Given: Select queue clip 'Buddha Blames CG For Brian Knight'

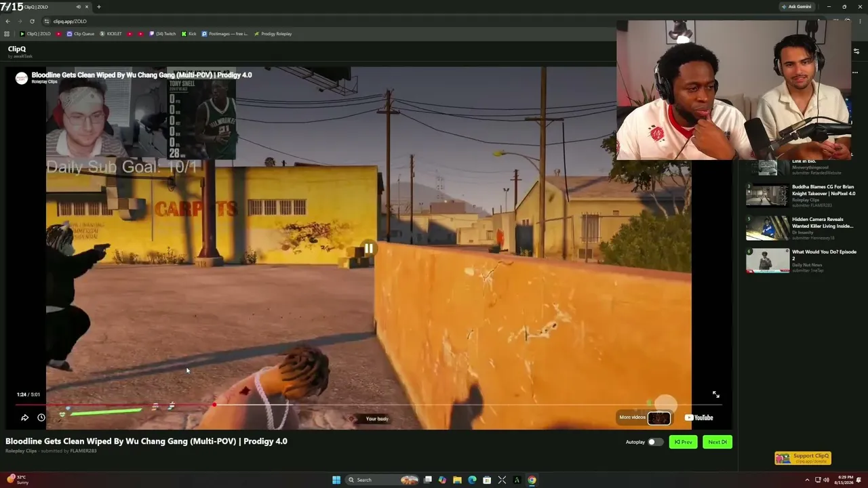Looking at the screenshot, I should 823,190.
